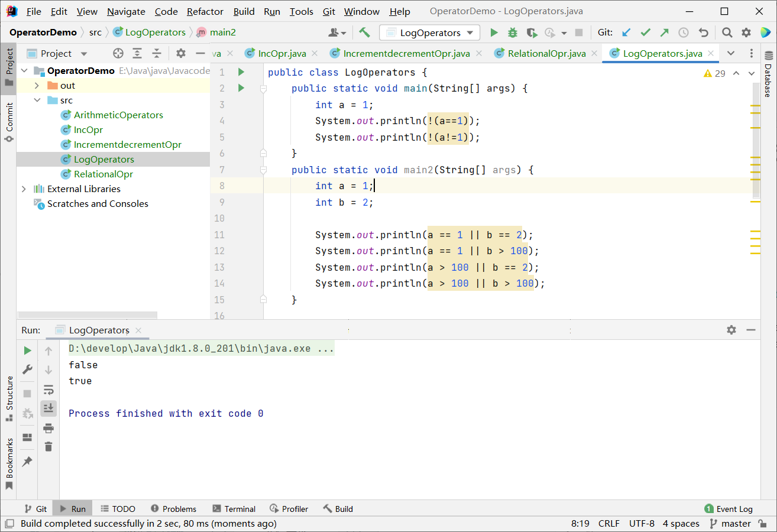Click the rollback undo icon

703,33
